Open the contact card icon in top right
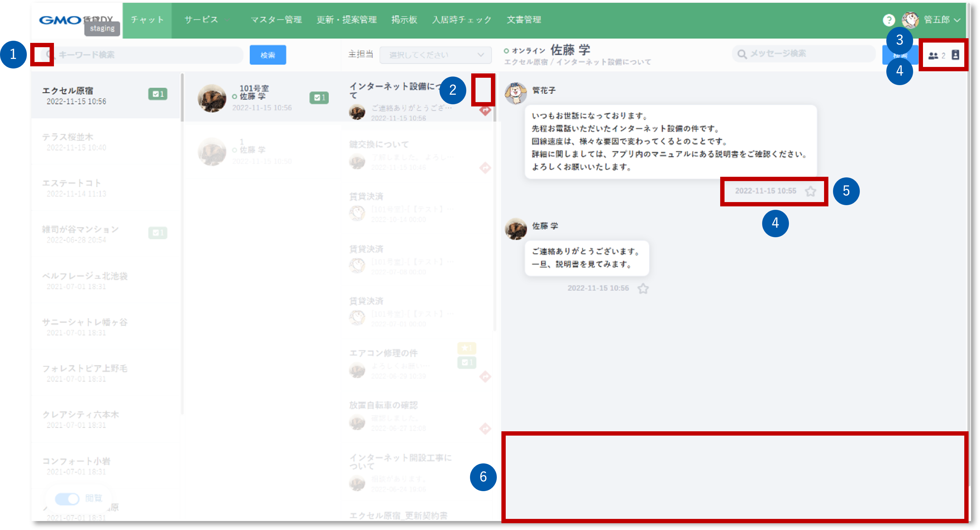Screen dimensions: 980x530 956,55
